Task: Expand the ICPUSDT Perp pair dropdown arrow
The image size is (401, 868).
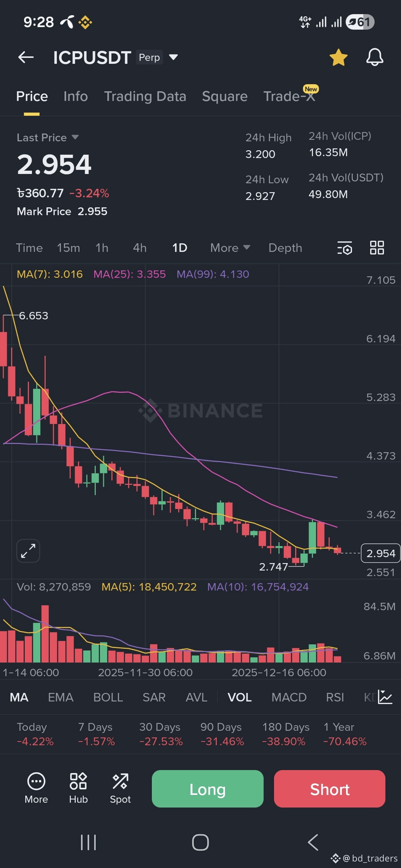Action: tap(173, 57)
